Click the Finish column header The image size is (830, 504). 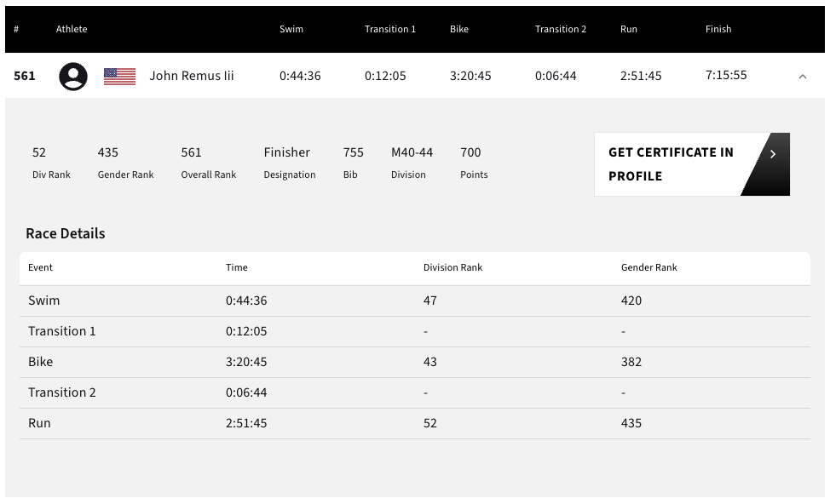click(x=718, y=29)
